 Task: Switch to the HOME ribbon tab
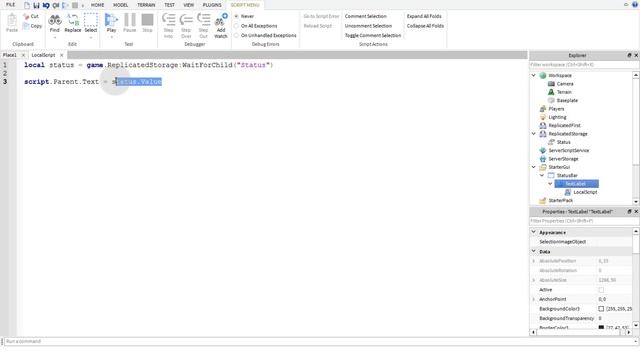98,5
